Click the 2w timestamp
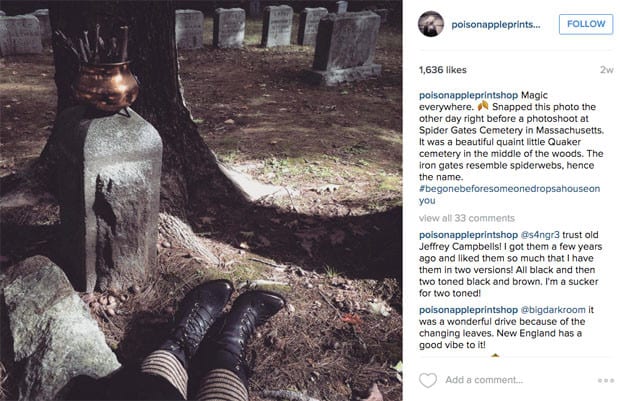 pyautogui.click(x=607, y=70)
